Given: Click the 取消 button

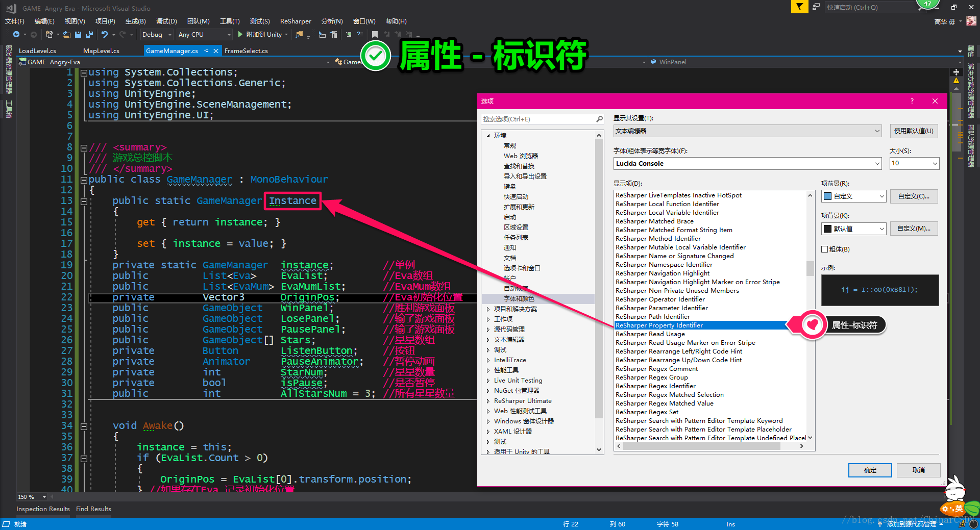Looking at the screenshot, I should (x=918, y=470).
